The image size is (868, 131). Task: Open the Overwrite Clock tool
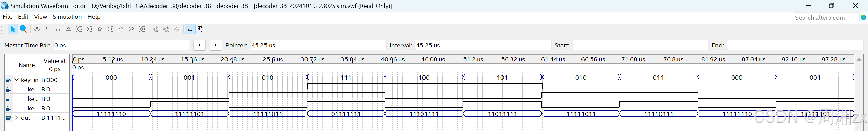121,29
